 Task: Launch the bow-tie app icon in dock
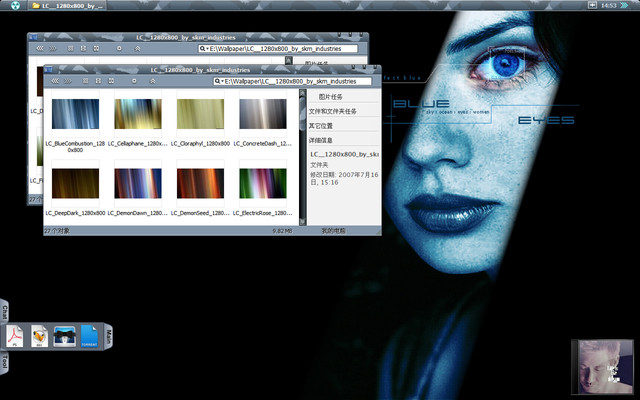(64, 336)
